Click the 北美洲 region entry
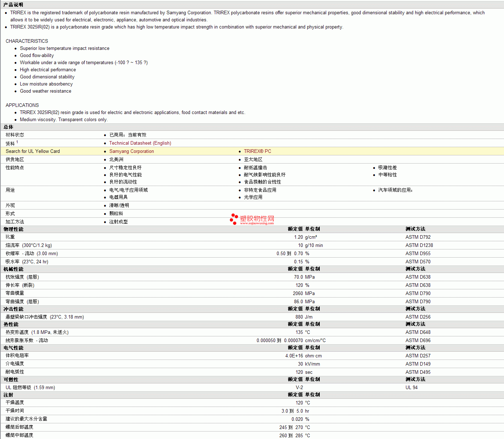Screen dimensions: 504x439 click(x=116, y=159)
